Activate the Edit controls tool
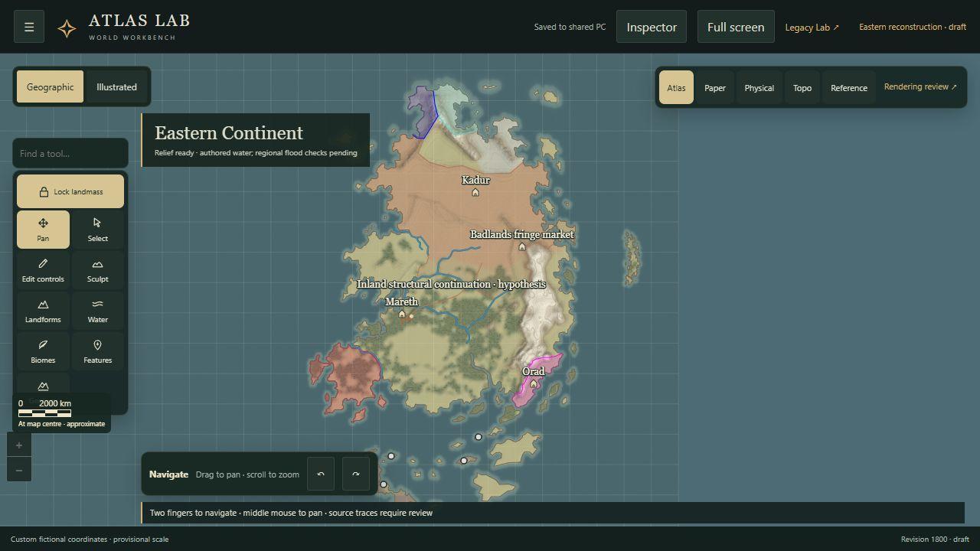 click(43, 270)
